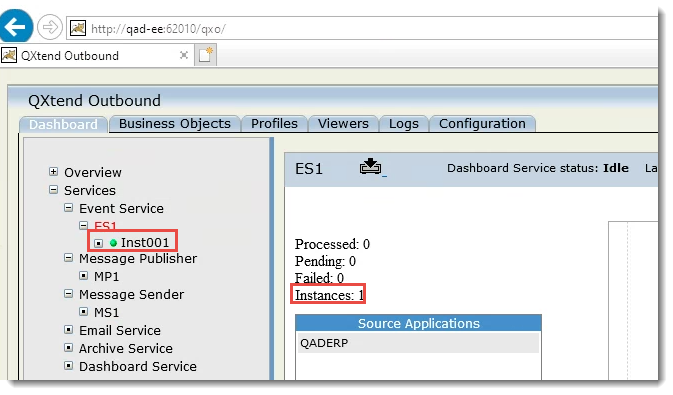The height and width of the screenshot is (395, 673).
Task: Switch to the Dashboard tab
Action: 63,125
